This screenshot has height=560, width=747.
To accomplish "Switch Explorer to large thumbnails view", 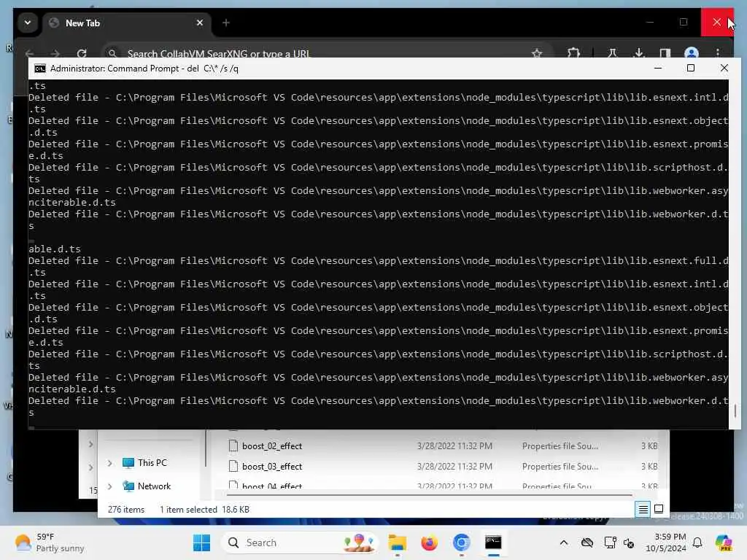I will click(x=659, y=509).
